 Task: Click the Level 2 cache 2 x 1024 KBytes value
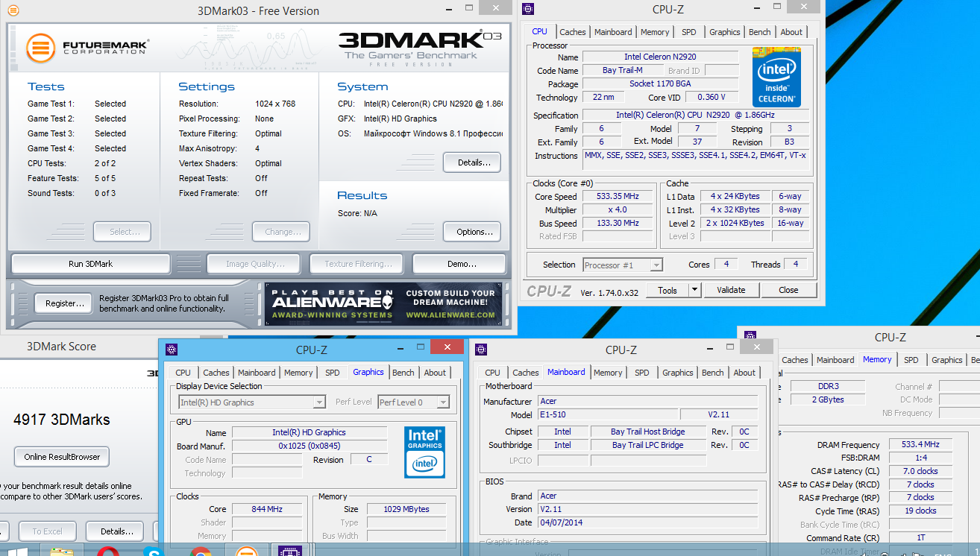click(x=736, y=223)
